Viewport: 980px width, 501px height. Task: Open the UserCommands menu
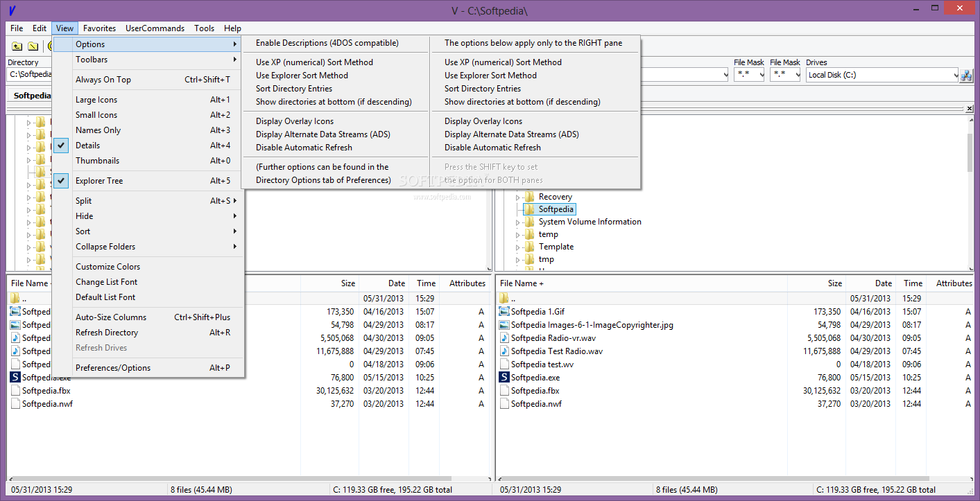tap(155, 28)
